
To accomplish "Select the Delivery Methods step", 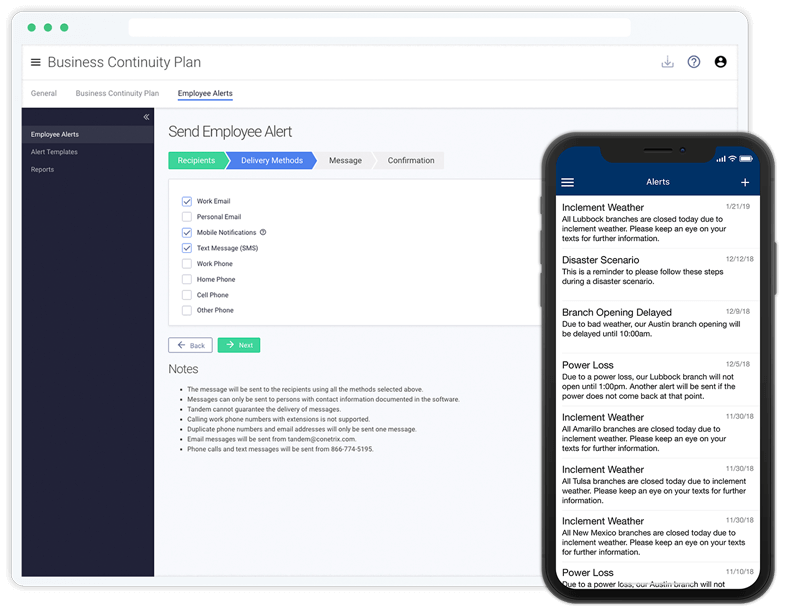I will tap(272, 160).
